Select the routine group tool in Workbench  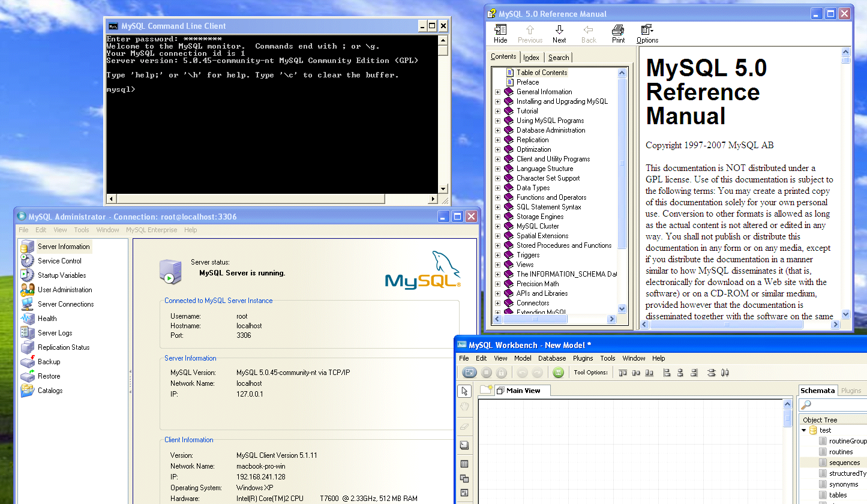464,493
